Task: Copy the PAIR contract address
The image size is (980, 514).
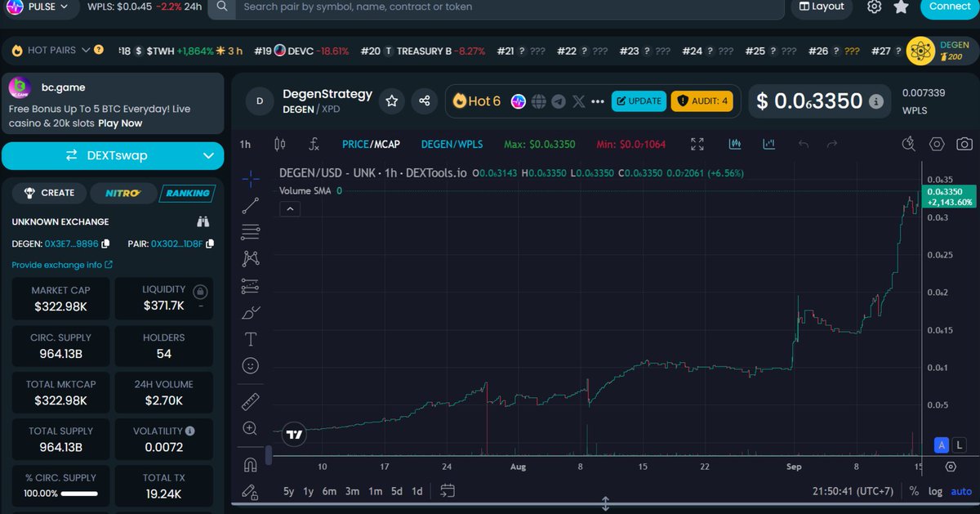Action: 210,244
